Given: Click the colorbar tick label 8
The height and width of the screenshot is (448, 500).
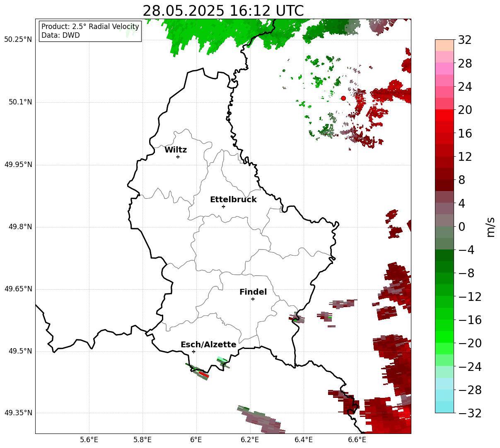Looking at the screenshot, I should coord(461,180).
